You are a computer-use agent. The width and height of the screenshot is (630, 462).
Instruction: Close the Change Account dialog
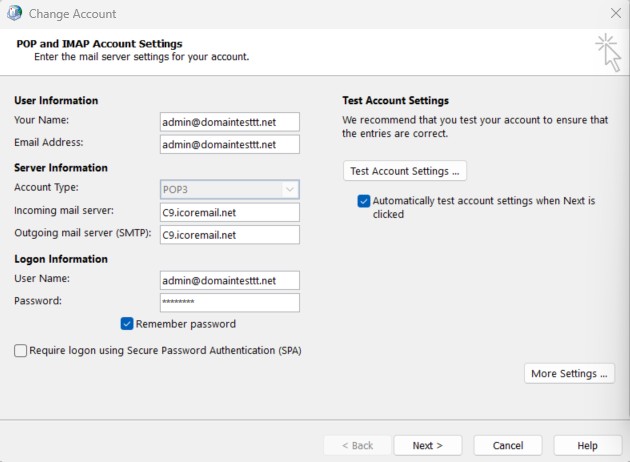tap(615, 14)
